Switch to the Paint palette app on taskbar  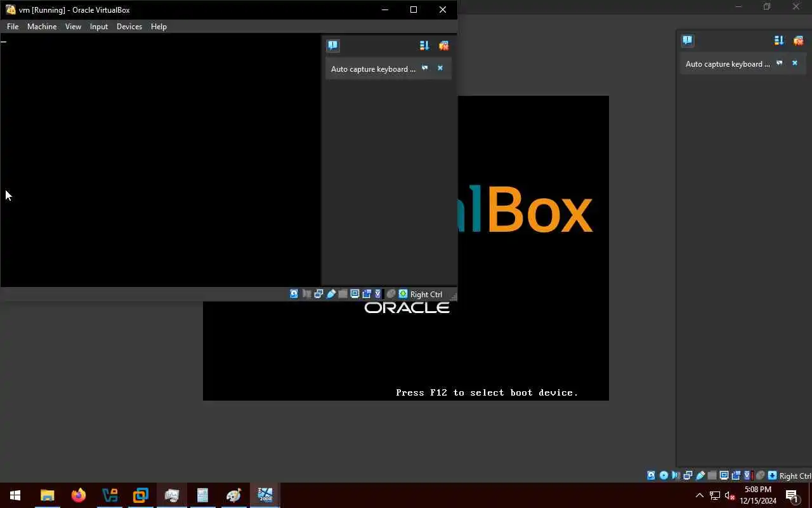233,495
